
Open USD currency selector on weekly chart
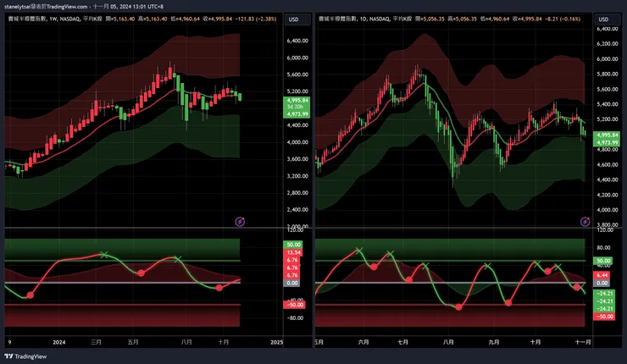297,19
